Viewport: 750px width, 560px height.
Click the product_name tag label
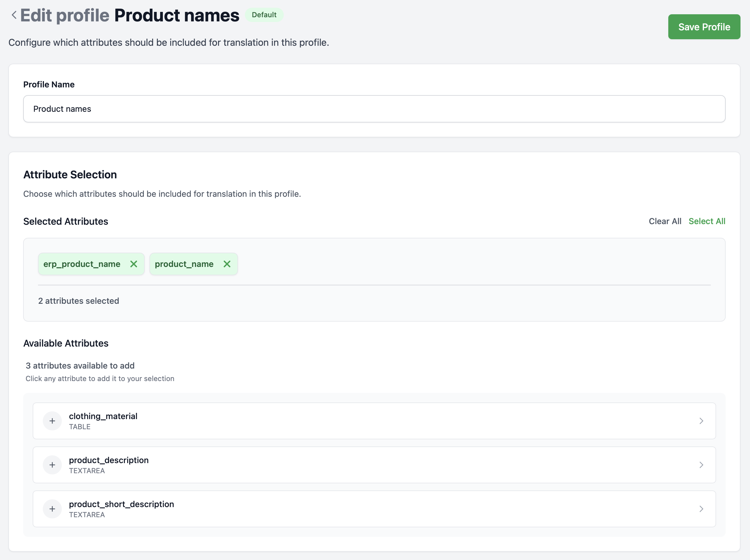click(184, 264)
